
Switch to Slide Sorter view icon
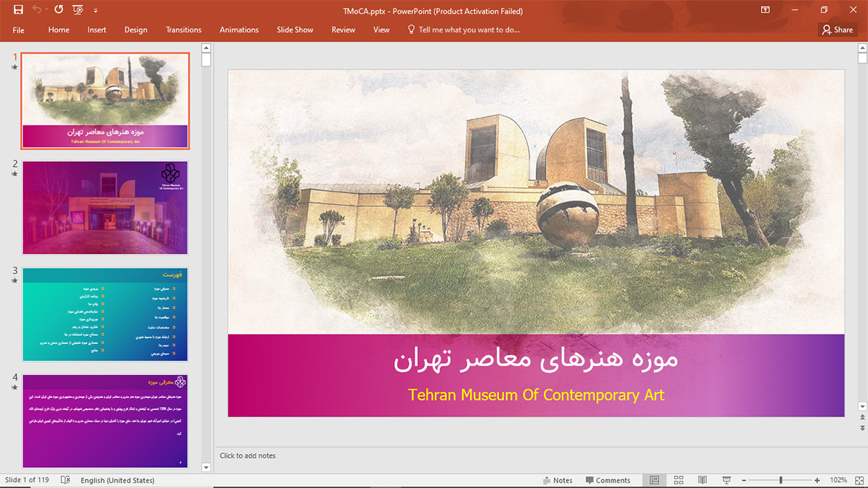[x=678, y=480]
